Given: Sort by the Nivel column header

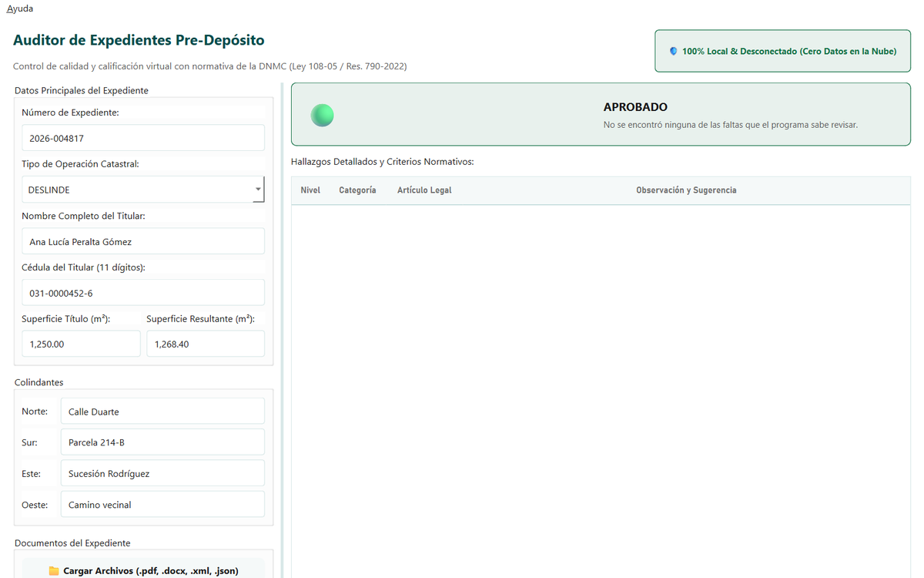Looking at the screenshot, I should 310,190.
